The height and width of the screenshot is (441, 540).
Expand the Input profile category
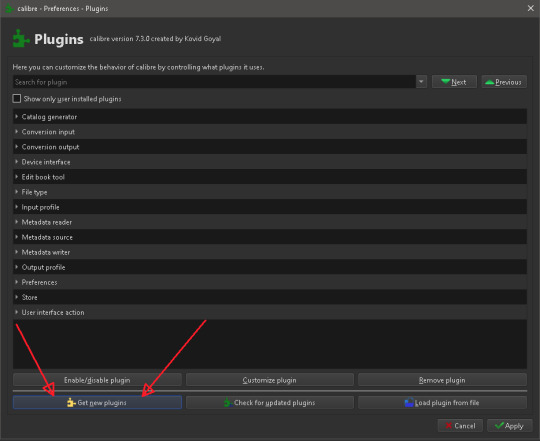coord(17,207)
